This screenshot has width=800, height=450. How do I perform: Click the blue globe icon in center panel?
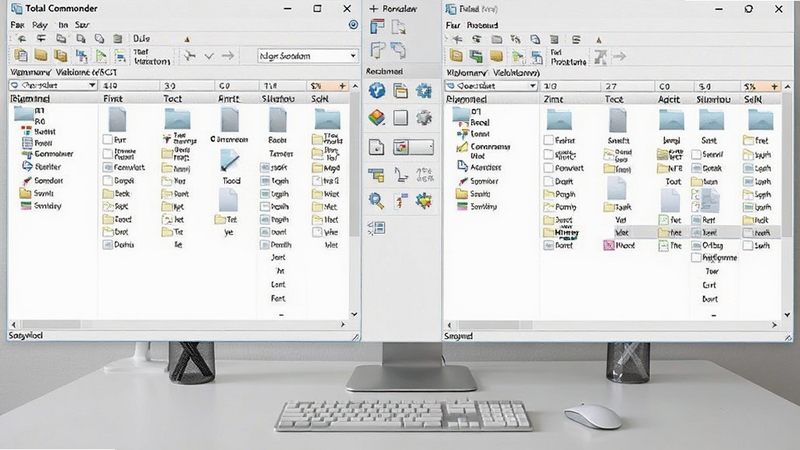coord(377,91)
